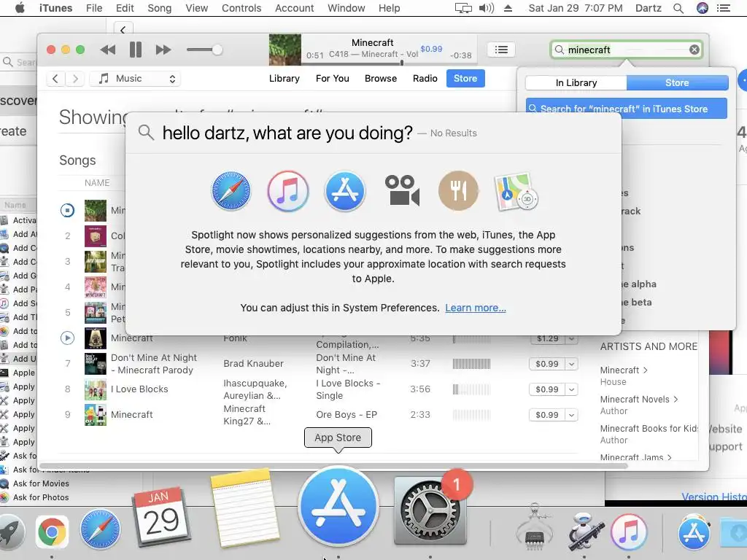Image resolution: width=747 pixels, height=560 pixels.
Task: Expand price dropdown for I Love Blocks
Action: point(571,389)
